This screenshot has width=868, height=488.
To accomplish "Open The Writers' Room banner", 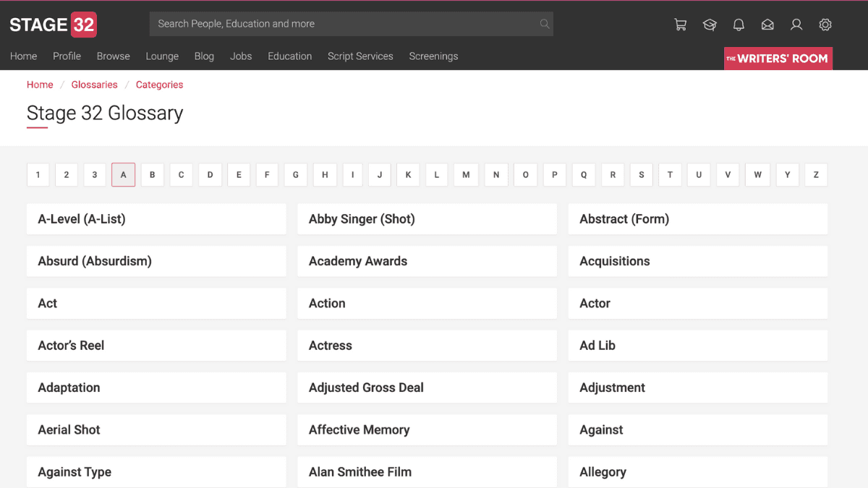I will pyautogui.click(x=778, y=59).
